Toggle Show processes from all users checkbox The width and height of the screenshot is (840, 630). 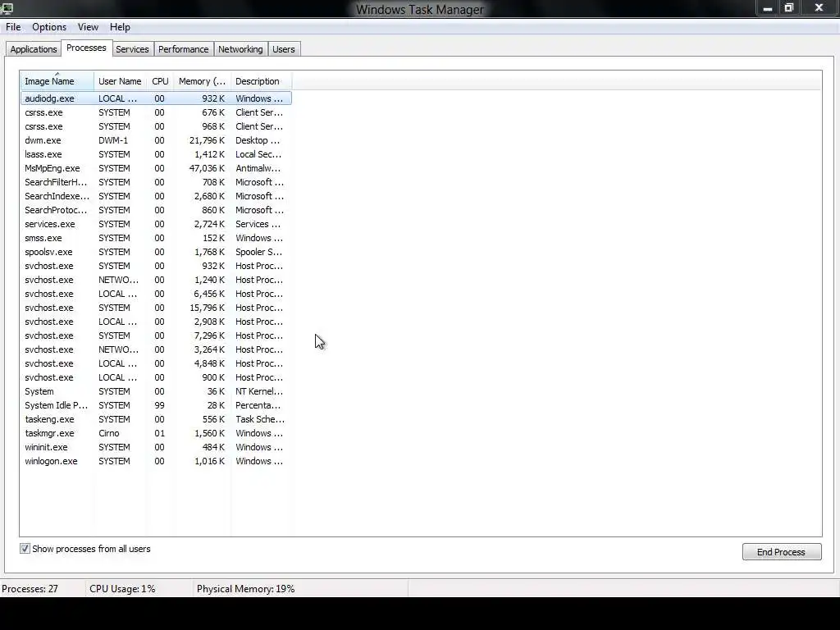[25, 549]
